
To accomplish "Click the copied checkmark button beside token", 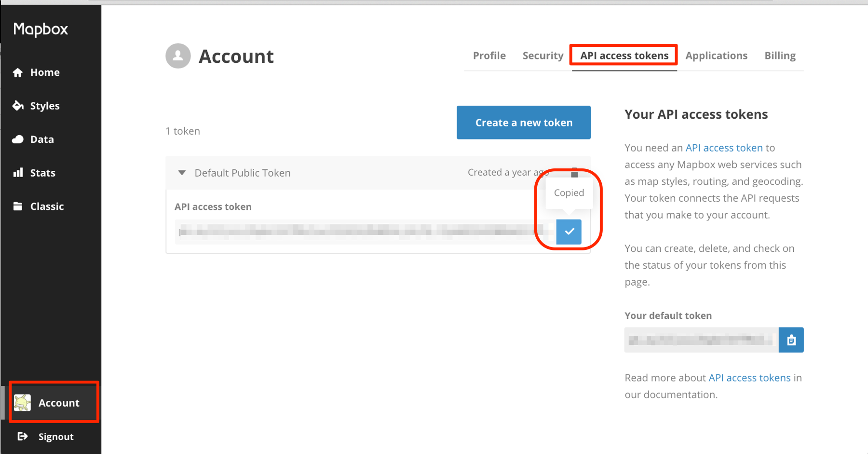I will pos(569,232).
